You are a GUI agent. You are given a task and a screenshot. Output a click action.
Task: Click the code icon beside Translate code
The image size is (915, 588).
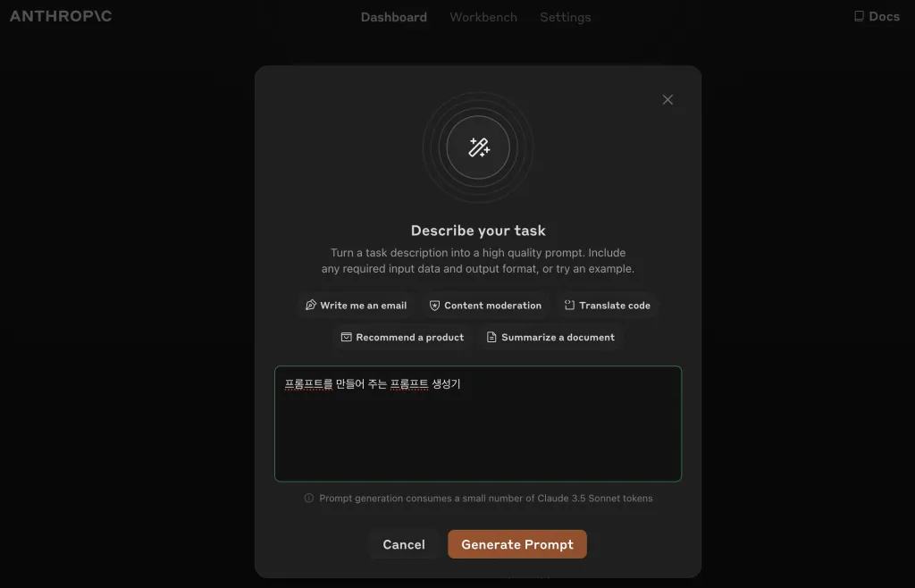pyautogui.click(x=569, y=305)
